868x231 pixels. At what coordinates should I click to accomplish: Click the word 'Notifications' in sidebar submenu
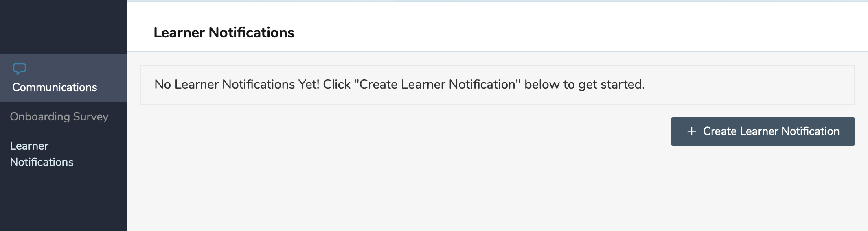[42, 162]
